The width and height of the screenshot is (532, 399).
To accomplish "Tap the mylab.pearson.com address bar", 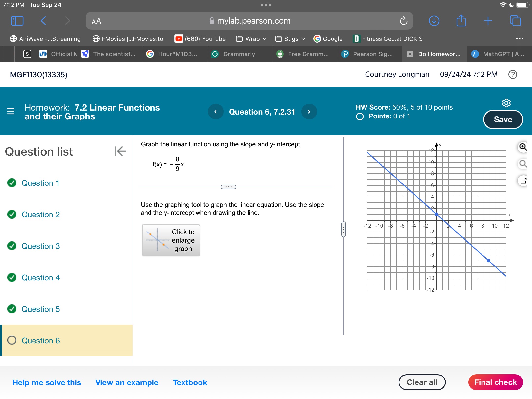I will click(249, 21).
